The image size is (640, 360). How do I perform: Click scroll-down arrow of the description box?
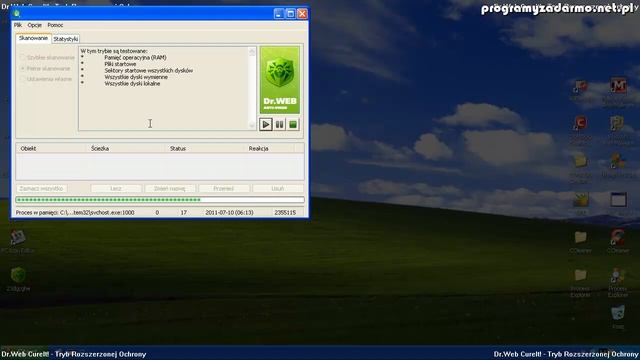pos(252,125)
